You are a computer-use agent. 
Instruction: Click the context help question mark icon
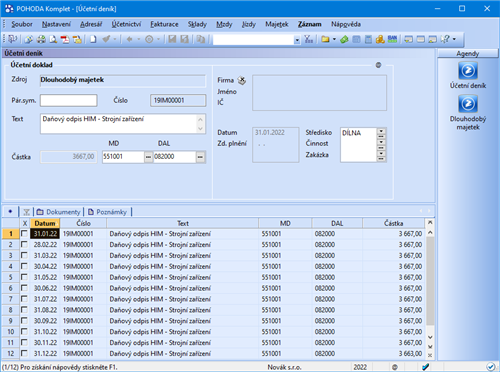click(x=445, y=39)
